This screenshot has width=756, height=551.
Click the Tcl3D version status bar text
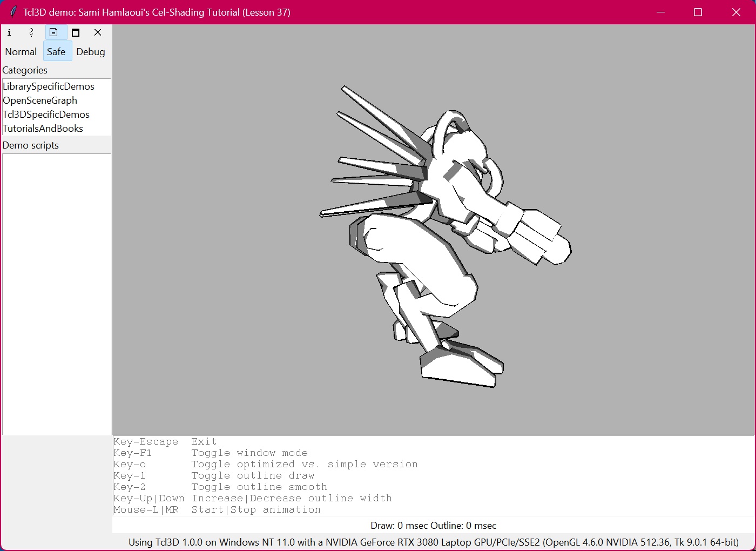[x=434, y=542]
